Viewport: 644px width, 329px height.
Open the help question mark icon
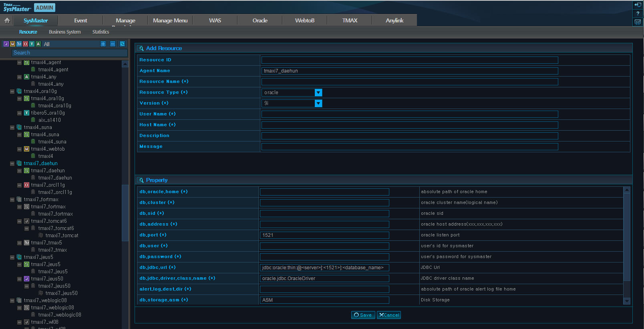[638, 14]
